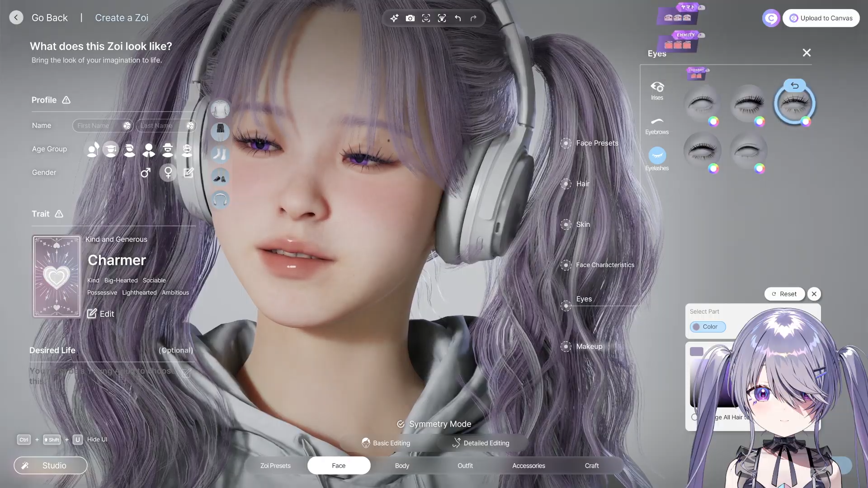Screen dimensions: 868x488
Task: Open color wheel of fourth eyelash style
Action: coord(713,169)
